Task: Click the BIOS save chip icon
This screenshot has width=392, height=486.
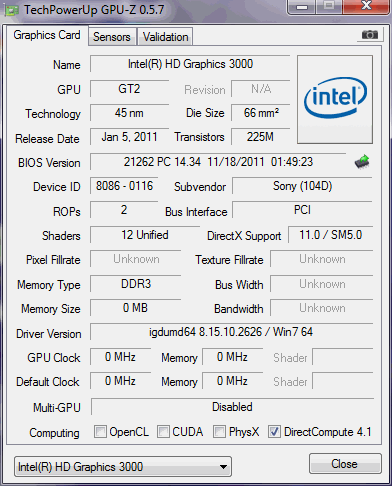Action: pyautogui.click(x=362, y=162)
